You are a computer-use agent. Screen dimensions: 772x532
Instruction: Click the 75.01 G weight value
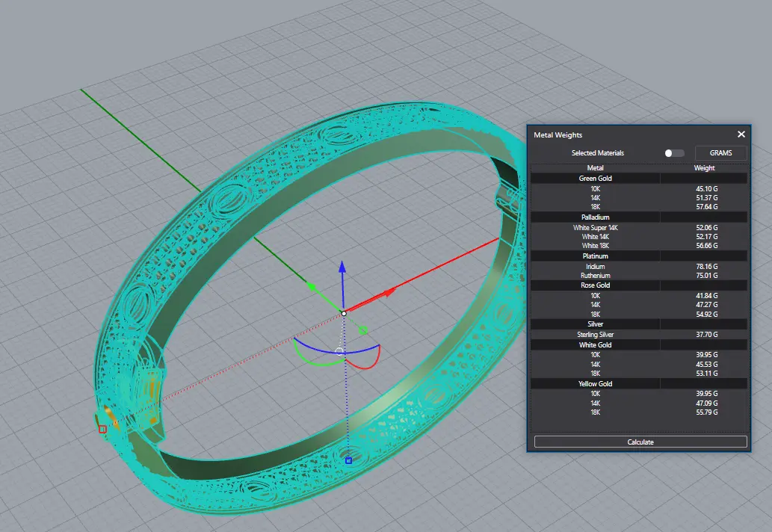pyautogui.click(x=706, y=276)
